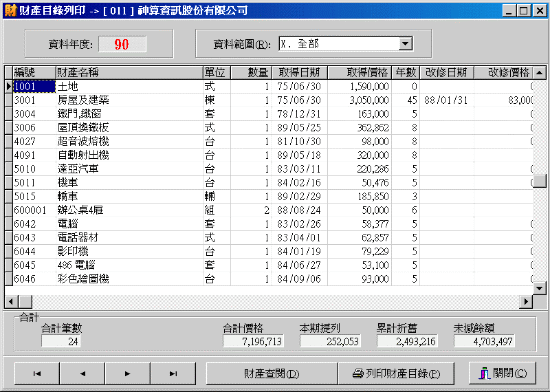Viewport: 550px width, 392px height.
Task: Select the 影印機 asset name cell
Action: [129, 251]
